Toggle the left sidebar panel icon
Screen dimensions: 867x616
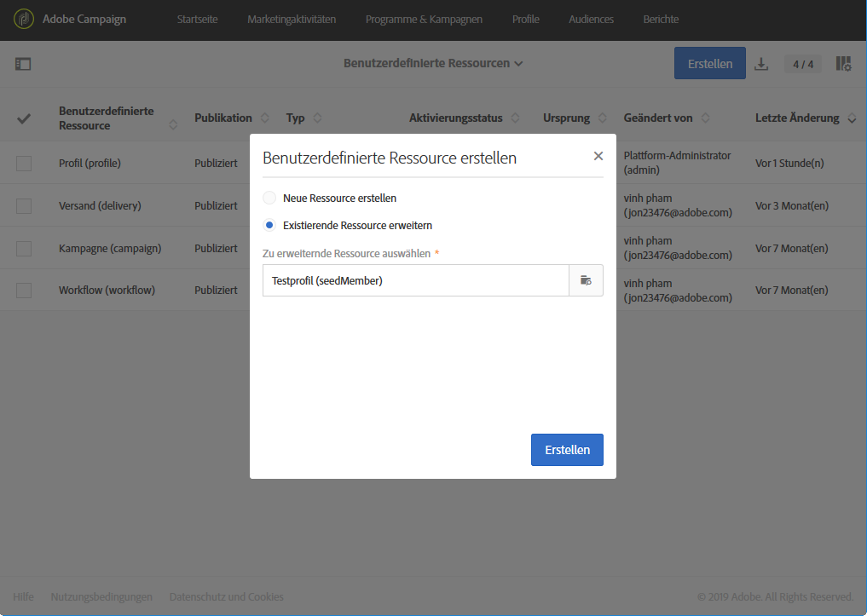[23, 64]
